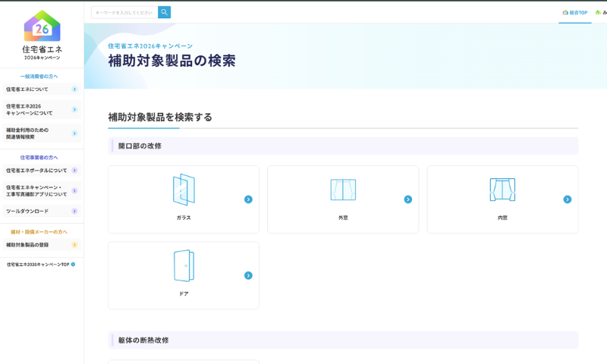Focus the keyword search input field

click(124, 12)
